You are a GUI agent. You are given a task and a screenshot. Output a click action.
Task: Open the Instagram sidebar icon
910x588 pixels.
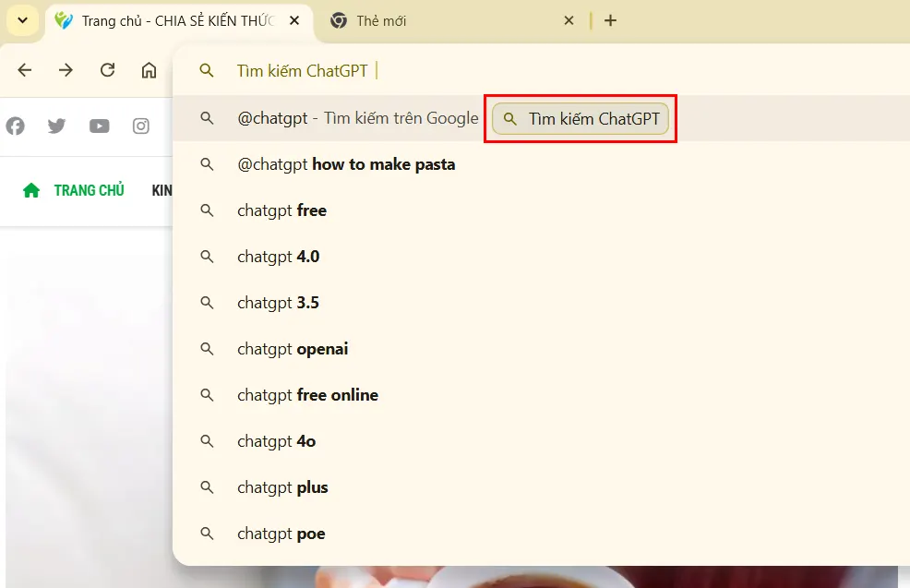point(140,126)
